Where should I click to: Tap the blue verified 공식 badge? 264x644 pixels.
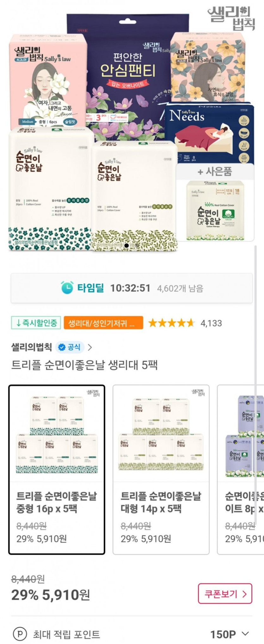[70, 347]
